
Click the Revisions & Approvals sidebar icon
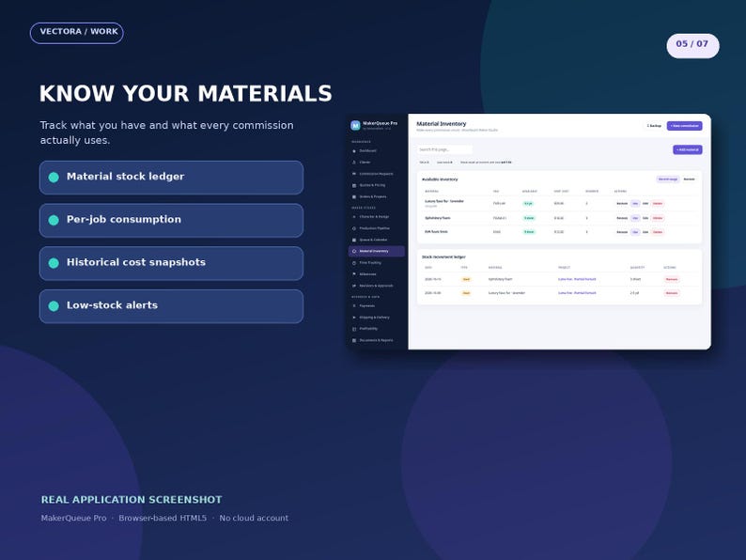click(354, 286)
